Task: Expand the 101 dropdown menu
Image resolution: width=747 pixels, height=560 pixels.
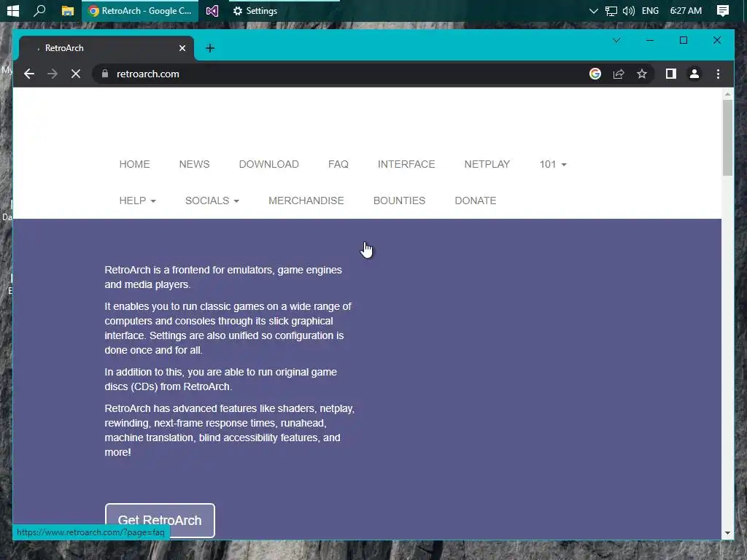Action: [x=553, y=164]
